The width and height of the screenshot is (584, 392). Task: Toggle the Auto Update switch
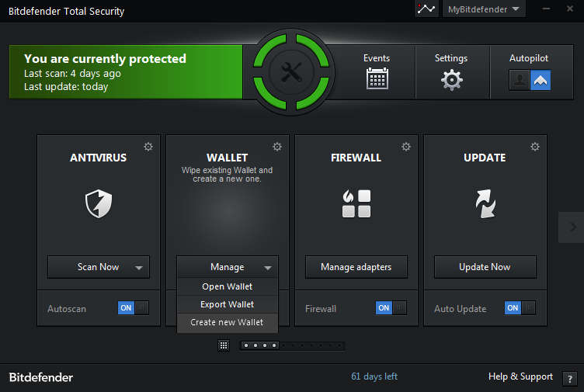pyautogui.click(x=520, y=308)
